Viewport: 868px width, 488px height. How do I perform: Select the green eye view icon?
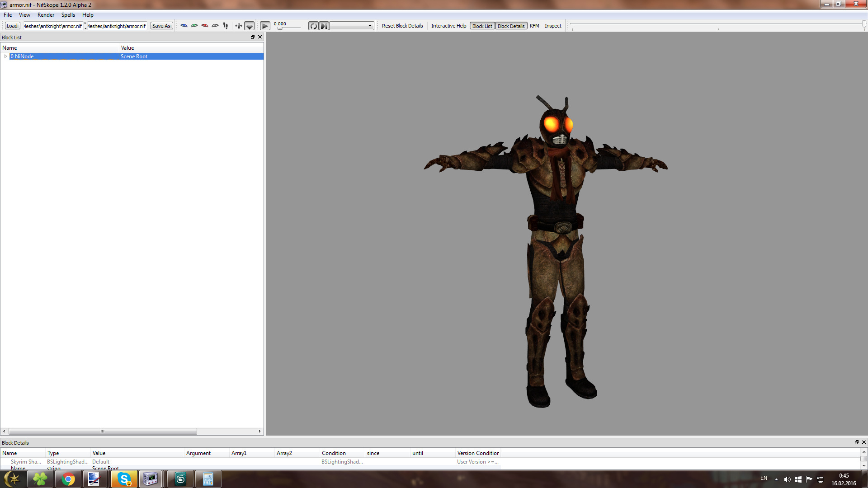point(194,26)
